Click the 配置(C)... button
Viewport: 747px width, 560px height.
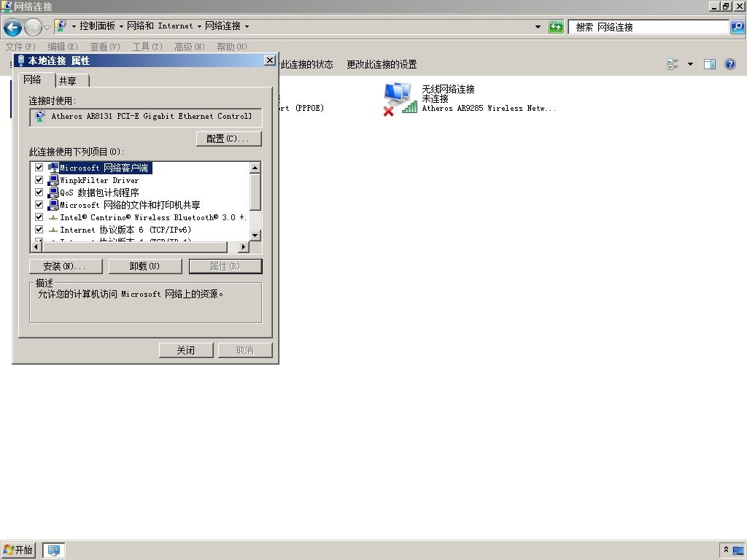pos(228,139)
